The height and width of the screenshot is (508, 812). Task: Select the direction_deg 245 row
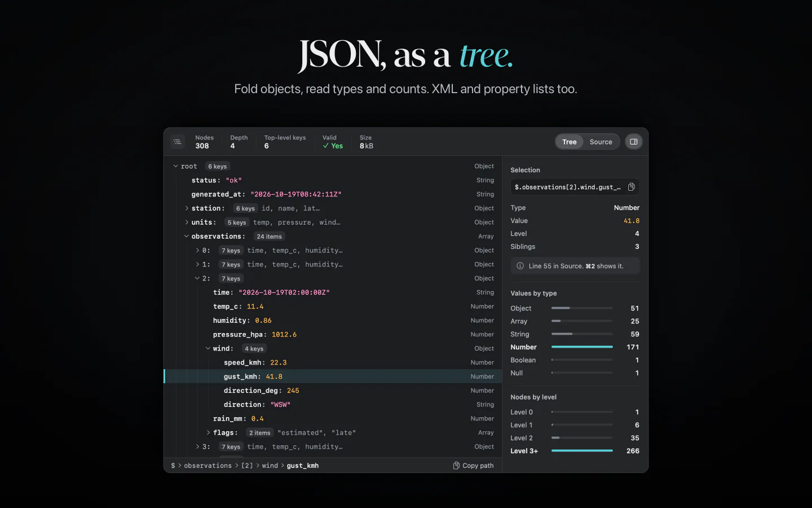[333, 391]
